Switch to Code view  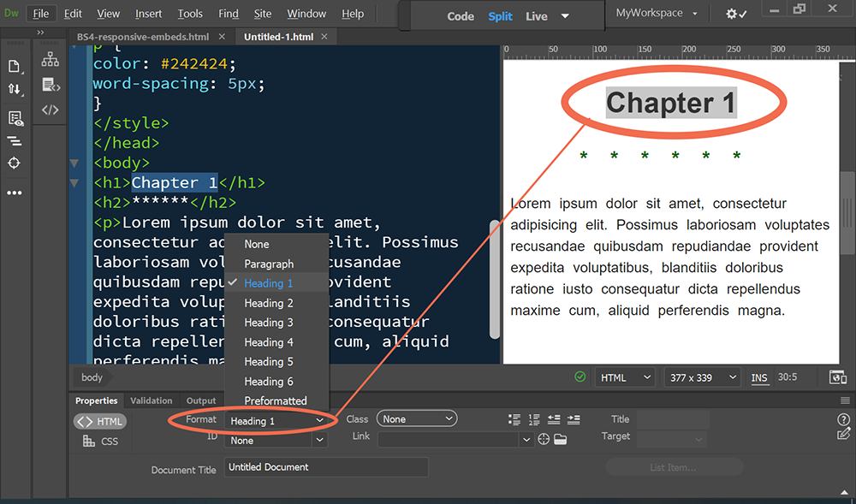click(461, 16)
